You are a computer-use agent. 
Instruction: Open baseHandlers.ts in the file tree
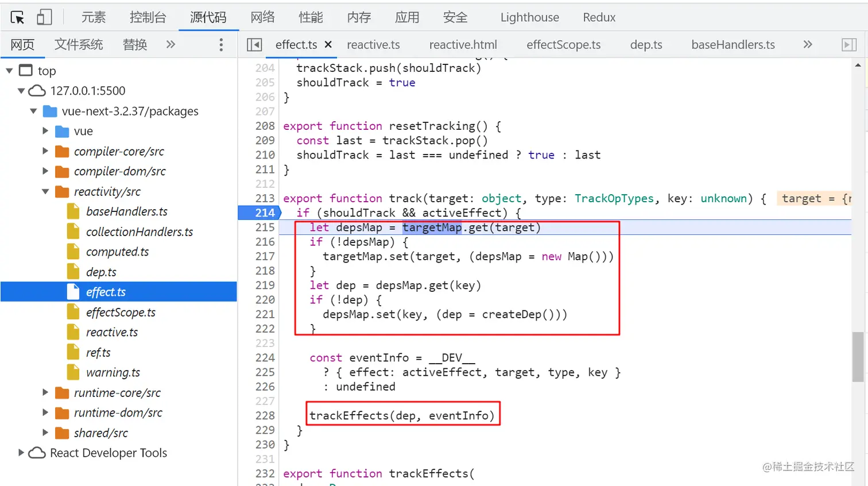(126, 211)
